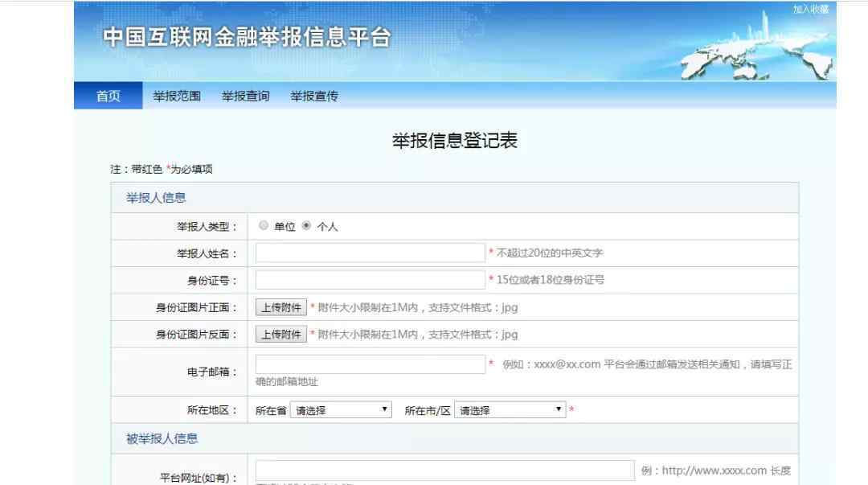This screenshot has width=868, height=485.
Task: Expand the 所在省 dropdown
Action: click(341, 410)
